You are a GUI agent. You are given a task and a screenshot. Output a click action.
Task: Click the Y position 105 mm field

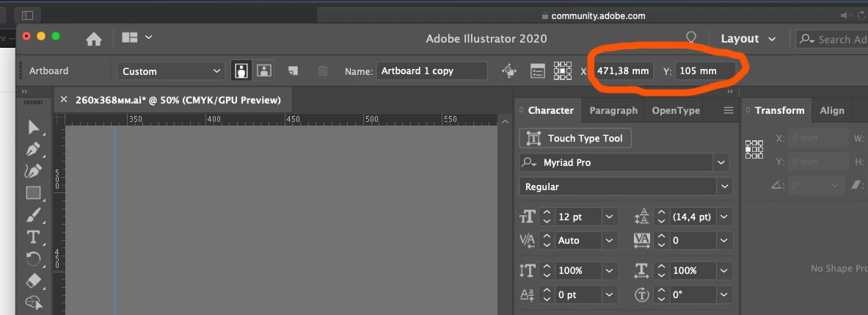click(705, 71)
